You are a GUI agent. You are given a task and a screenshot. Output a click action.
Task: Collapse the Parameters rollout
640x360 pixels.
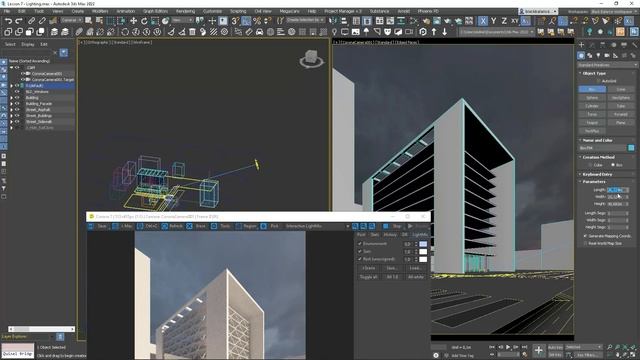coord(594,182)
